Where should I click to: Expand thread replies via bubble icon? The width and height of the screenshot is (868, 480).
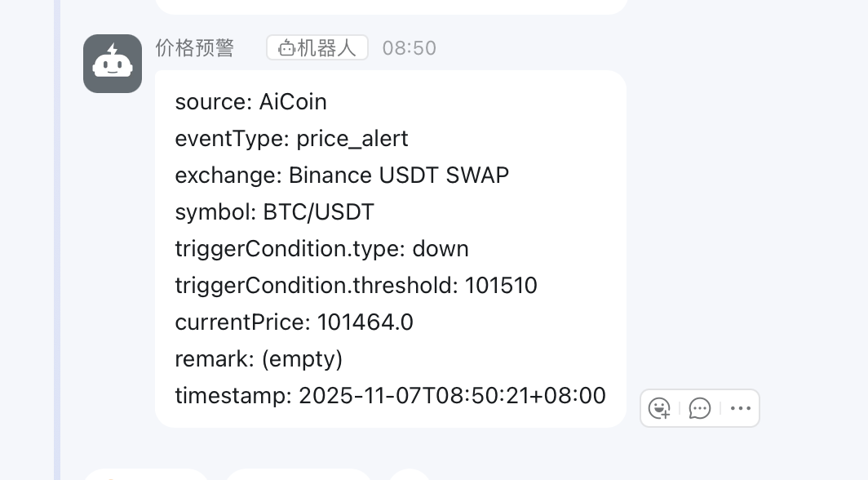click(699, 408)
